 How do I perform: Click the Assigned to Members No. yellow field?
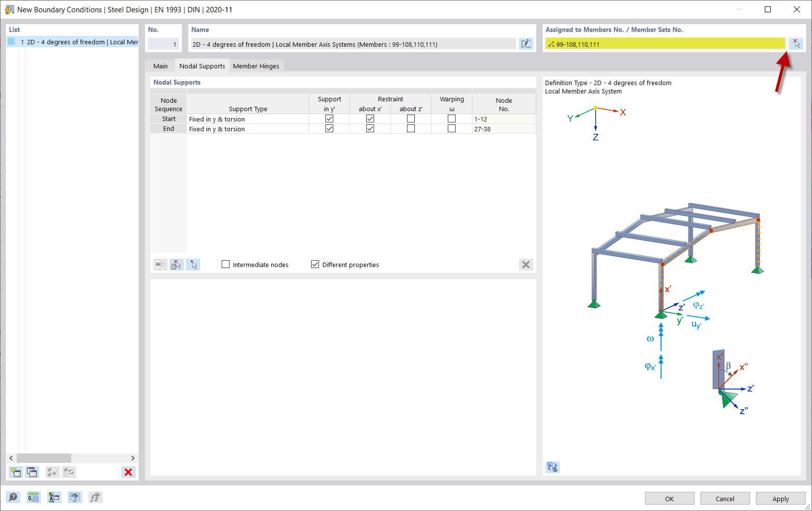coord(665,44)
